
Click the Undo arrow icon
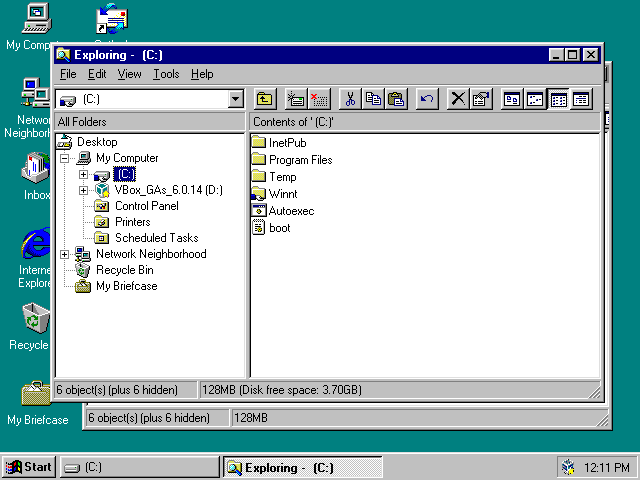tap(427, 99)
